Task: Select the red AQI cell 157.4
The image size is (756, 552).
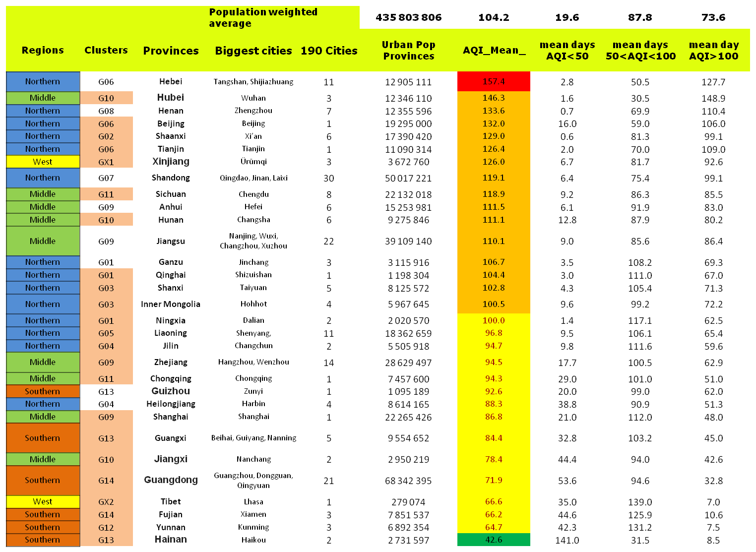Action: 494,81
